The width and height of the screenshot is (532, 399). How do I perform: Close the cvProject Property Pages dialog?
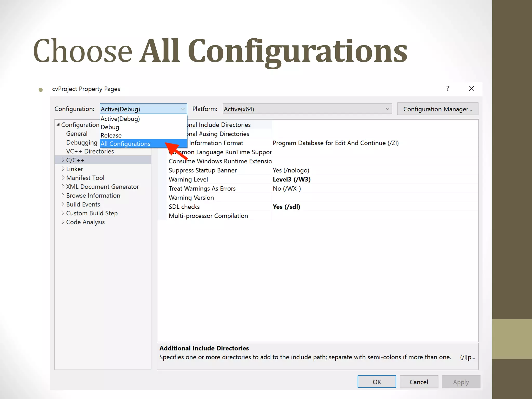[471, 89]
